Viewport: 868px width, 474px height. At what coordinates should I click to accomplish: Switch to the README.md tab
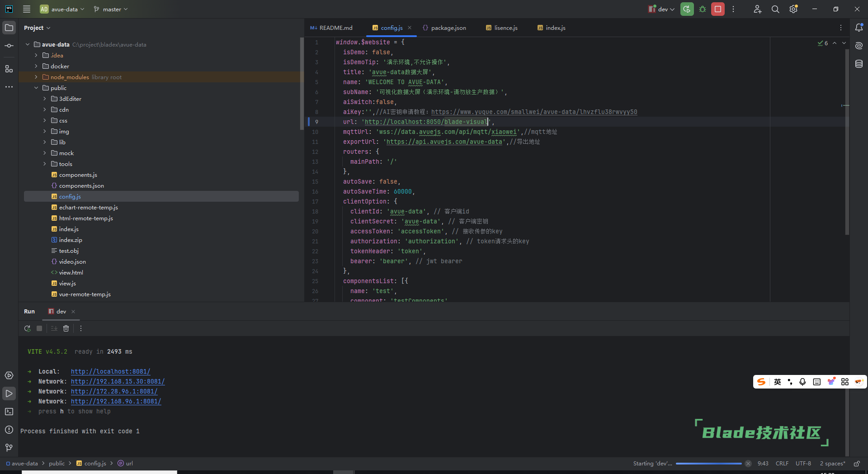click(x=331, y=28)
